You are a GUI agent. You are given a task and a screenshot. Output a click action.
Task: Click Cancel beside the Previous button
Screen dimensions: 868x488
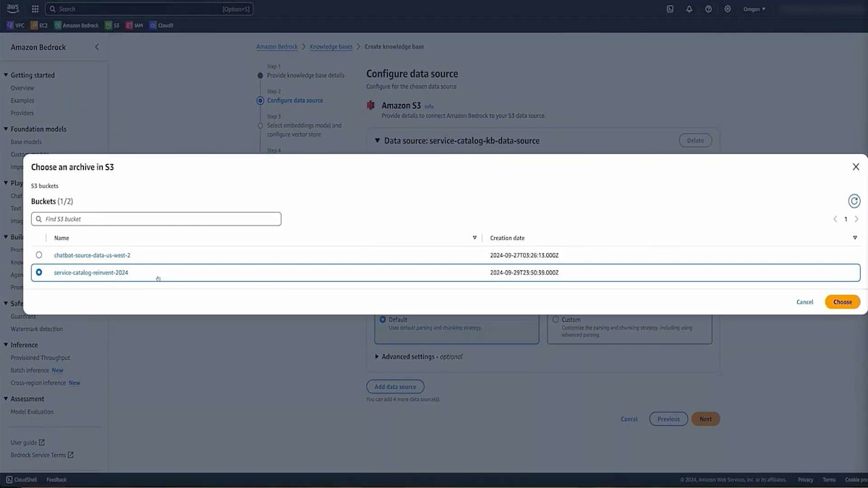click(629, 419)
